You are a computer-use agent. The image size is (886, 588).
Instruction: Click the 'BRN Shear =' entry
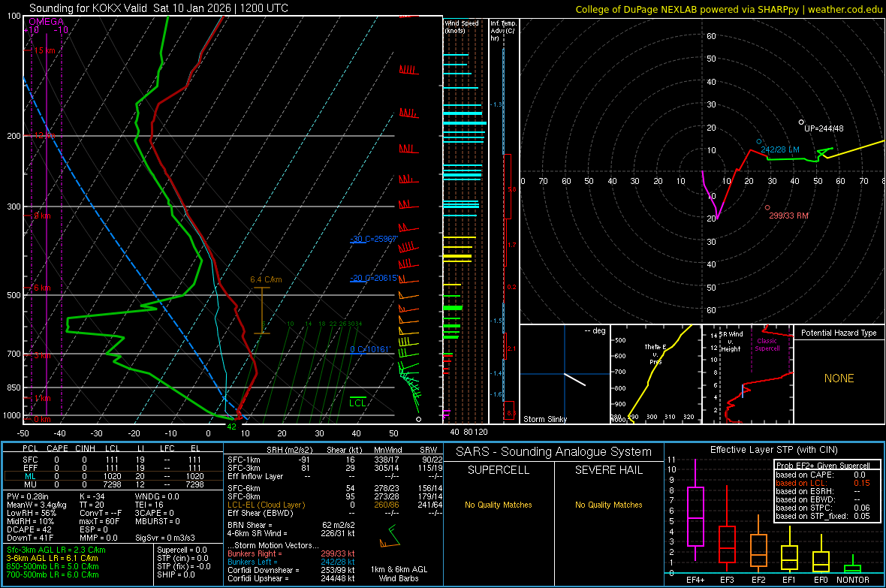(291, 525)
